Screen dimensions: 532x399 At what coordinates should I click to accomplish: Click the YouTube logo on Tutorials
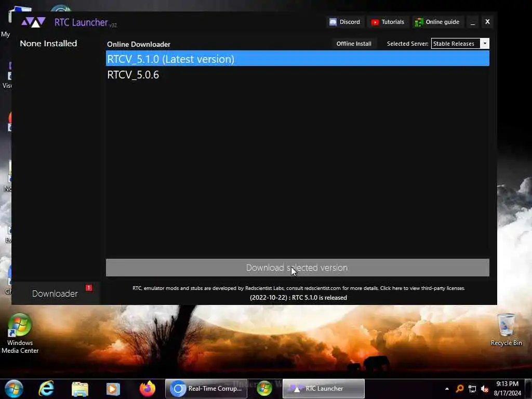click(x=375, y=22)
